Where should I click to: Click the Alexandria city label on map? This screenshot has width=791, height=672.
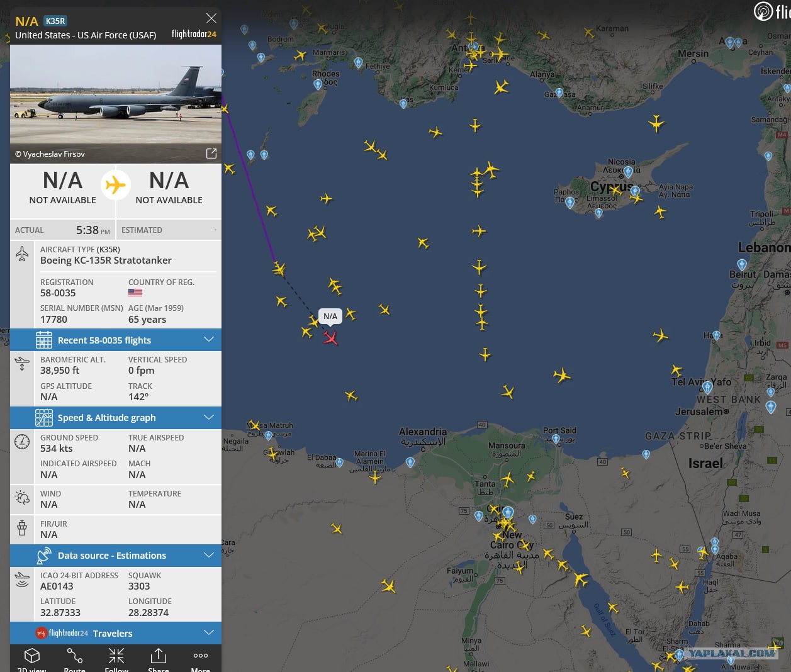click(x=423, y=432)
